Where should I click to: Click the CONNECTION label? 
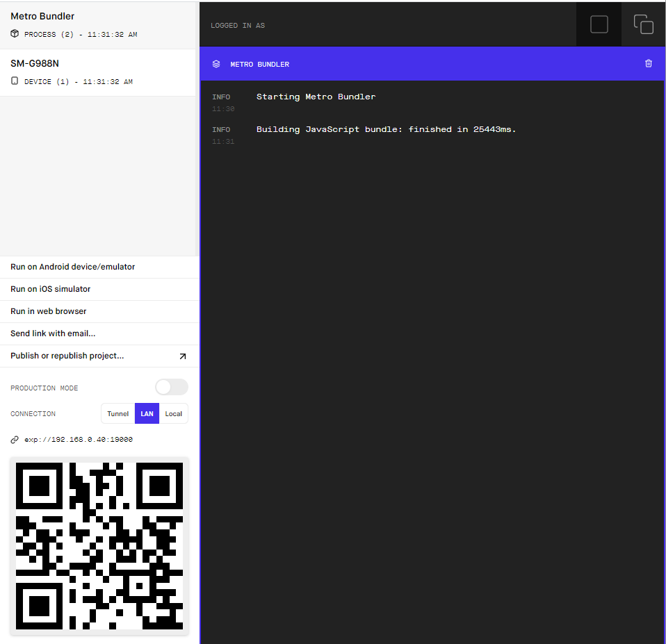coord(33,413)
